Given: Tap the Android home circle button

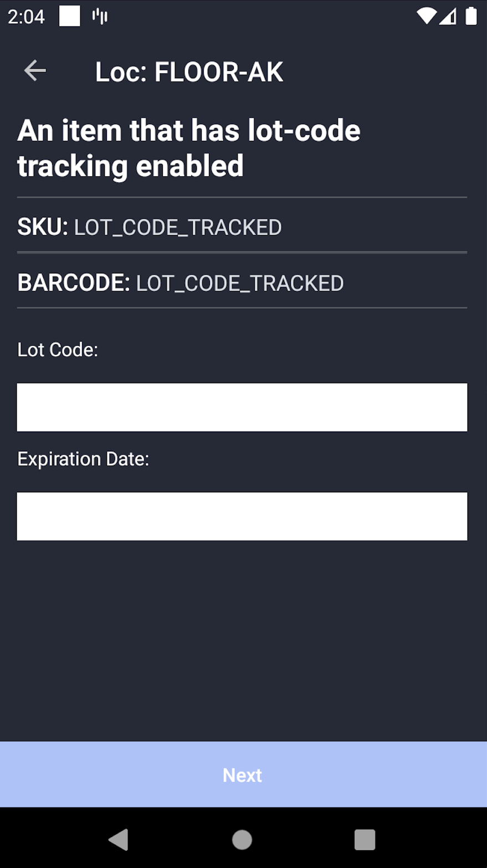Looking at the screenshot, I should 242,840.
